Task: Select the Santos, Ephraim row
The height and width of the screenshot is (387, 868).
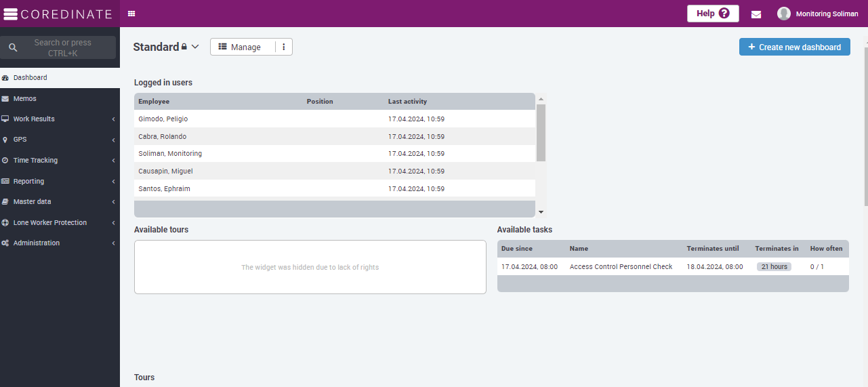Action: pyautogui.click(x=335, y=188)
